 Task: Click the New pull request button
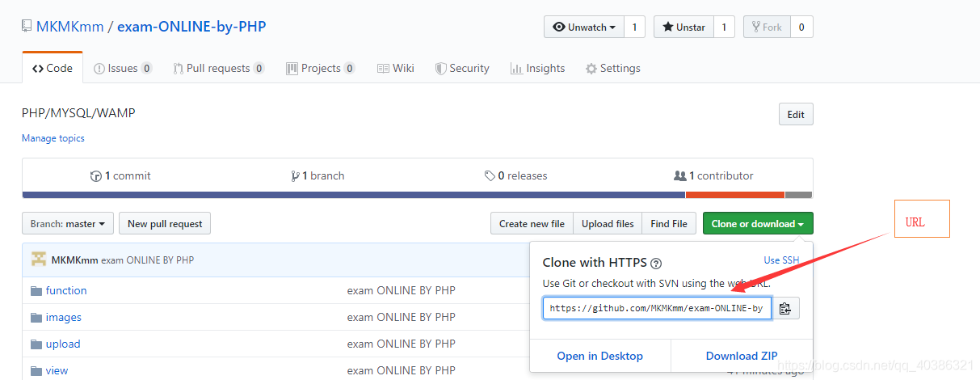[165, 224]
